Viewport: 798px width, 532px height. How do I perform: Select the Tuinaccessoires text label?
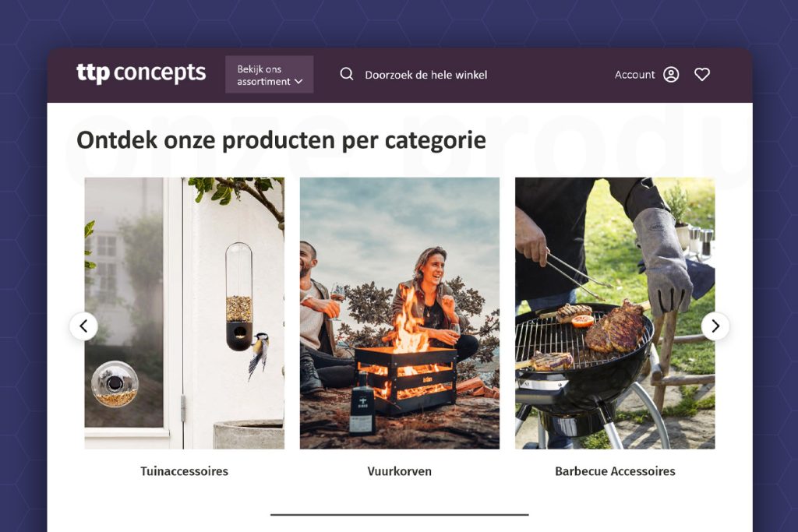[x=184, y=471]
